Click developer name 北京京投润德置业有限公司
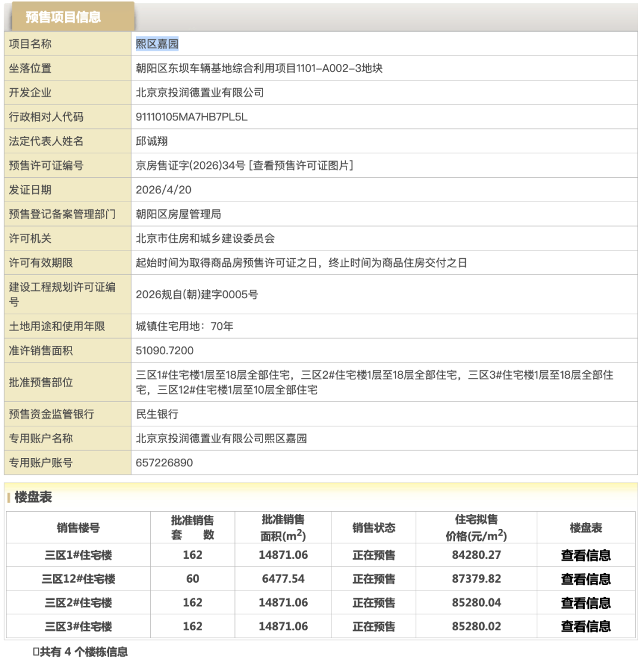The width and height of the screenshot is (644, 662). coord(200,92)
